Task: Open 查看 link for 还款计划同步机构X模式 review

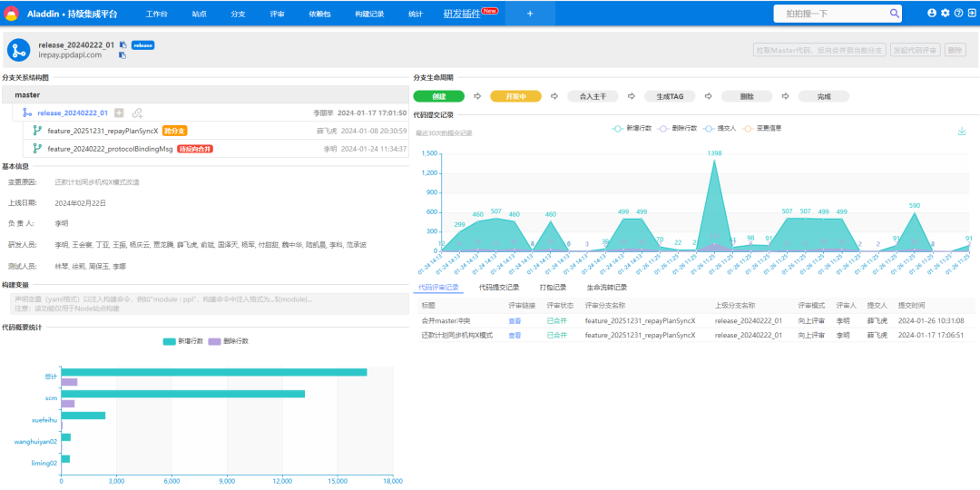Action: [x=514, y=336]
